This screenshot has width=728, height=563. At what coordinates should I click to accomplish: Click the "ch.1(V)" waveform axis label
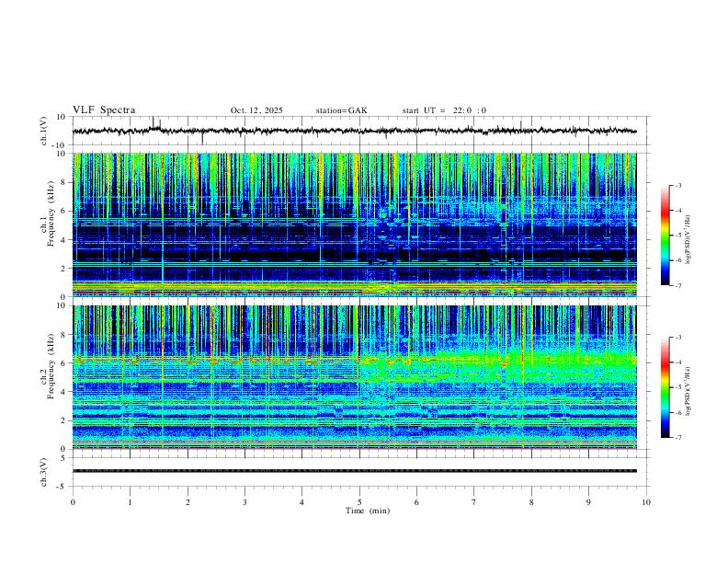click(x=44, y=131)
